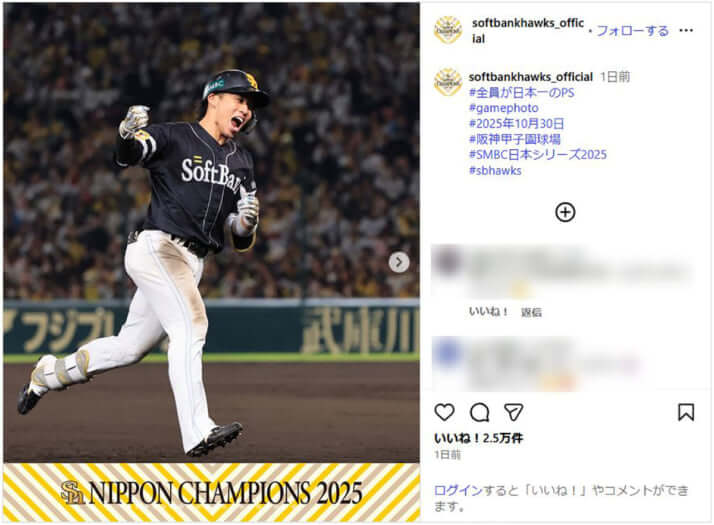Open the #2025年10月30日 hashtag
Image resolution: width=714 pixels, height=525 pixels.
[516, 124]
